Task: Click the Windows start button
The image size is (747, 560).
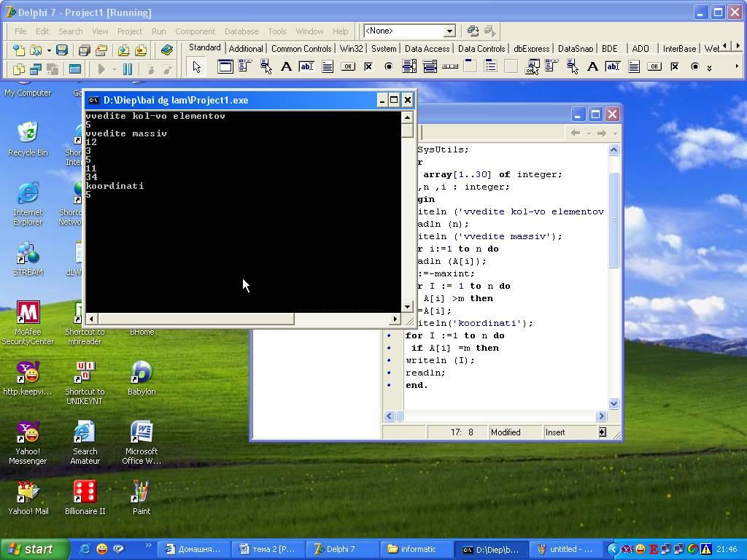Action: (34, 549)
